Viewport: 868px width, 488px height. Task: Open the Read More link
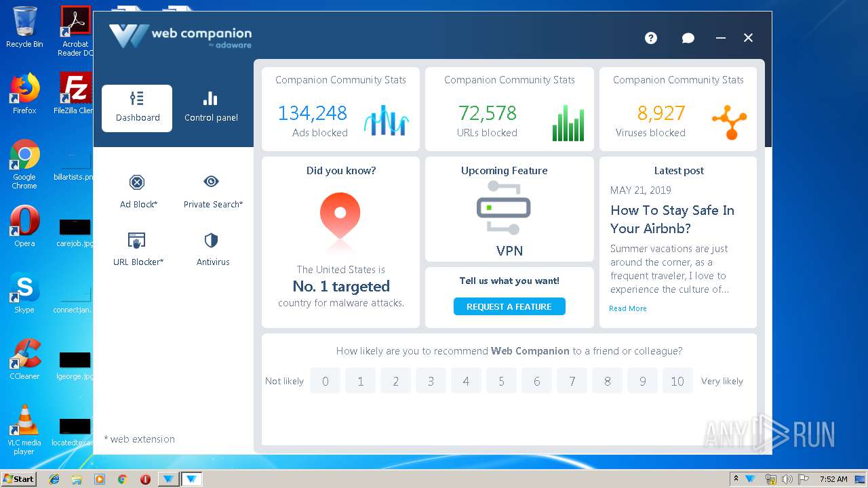click(x=627, y=308)
